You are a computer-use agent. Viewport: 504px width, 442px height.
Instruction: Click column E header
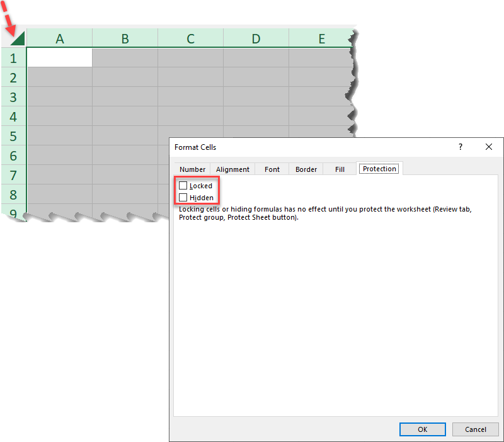pyautogui.click(x=321, y=39)
